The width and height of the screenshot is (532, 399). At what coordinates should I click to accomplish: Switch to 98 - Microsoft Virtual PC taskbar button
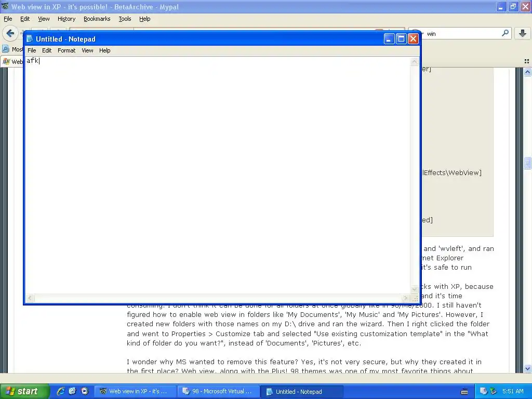219,391
